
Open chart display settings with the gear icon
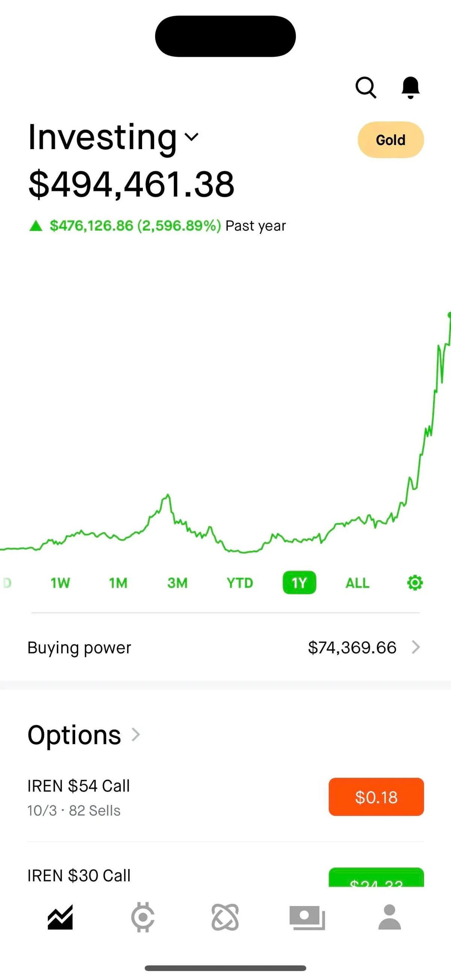point(415,583)
